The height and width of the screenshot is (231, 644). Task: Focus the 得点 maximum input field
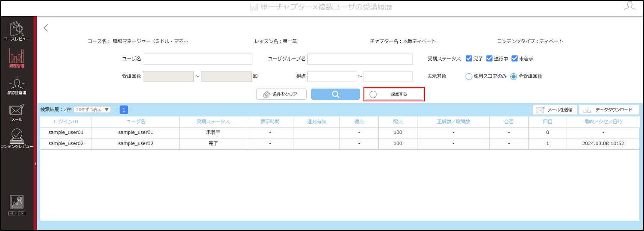(x=388, y=77)
